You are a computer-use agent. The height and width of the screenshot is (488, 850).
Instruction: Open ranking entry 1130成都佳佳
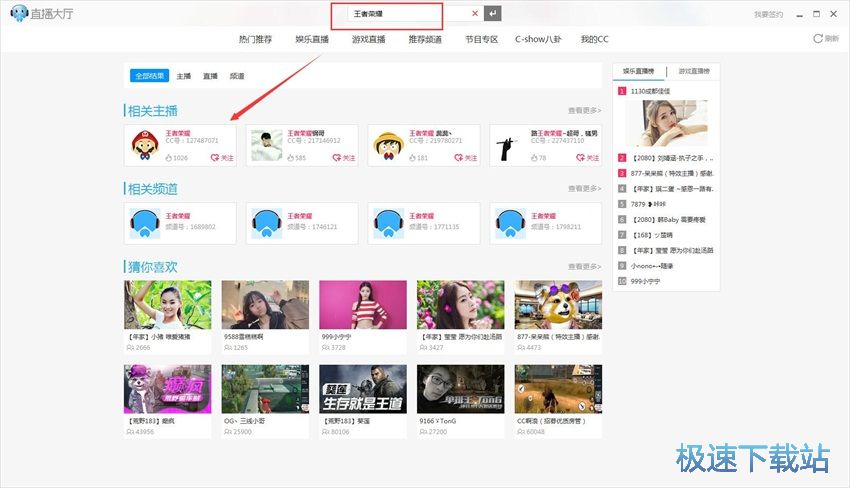pos(650,91)
